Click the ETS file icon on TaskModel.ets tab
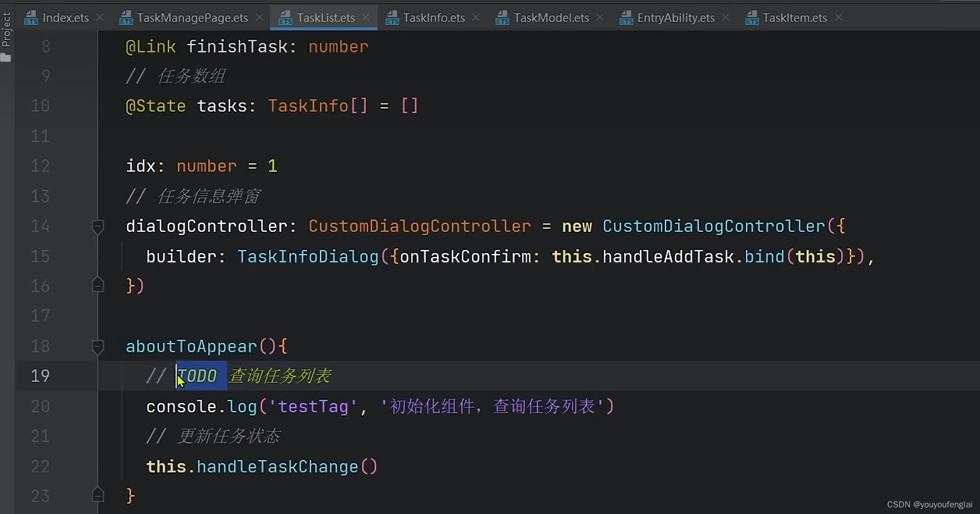 (502, 18)
